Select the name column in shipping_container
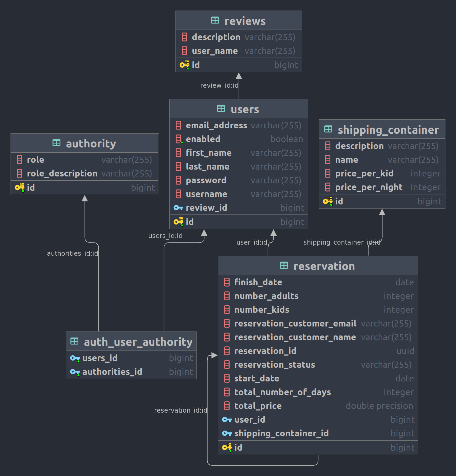This screenshot has width=456, height=476. (x=382, y=160)
